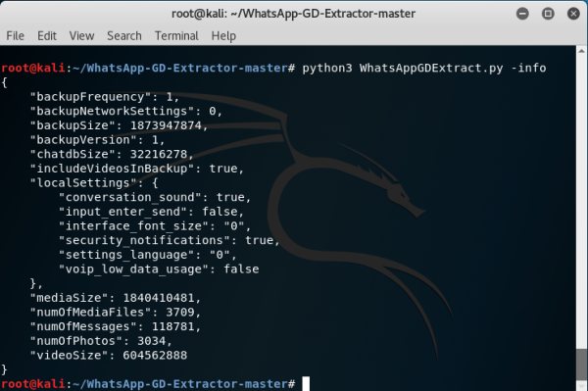Image resolution: width=588 pixels, height=391 pixels.
Task: Click the chatdbSize value 32216278
Action: [x=159, y=154]
